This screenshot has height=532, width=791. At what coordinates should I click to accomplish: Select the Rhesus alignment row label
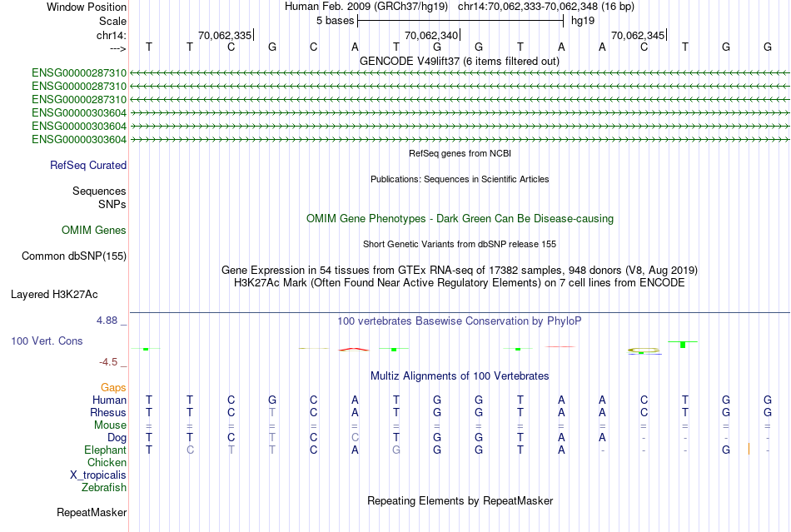coord(108,412)
